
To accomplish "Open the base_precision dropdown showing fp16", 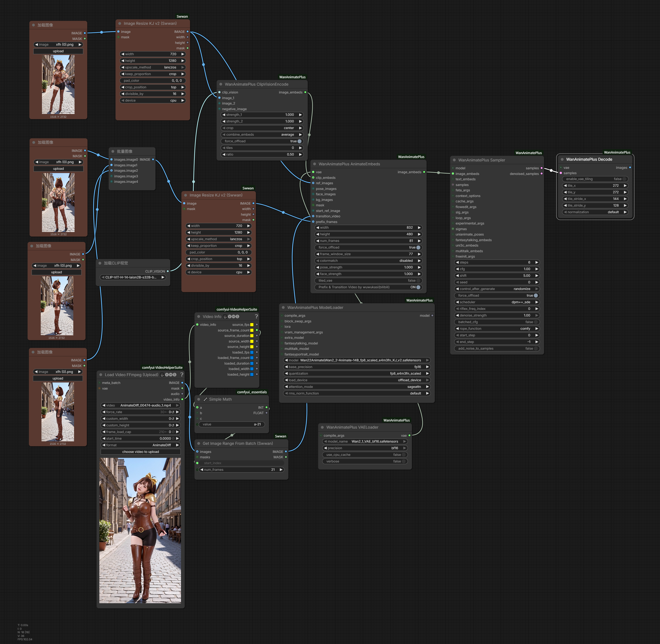I will (x=357, y=367).
